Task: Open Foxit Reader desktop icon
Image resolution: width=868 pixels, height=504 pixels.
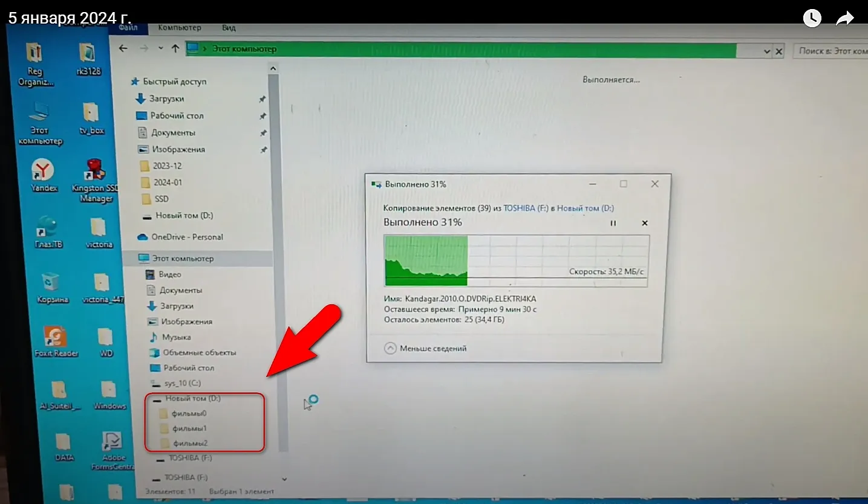Action: tap(56, 341)
